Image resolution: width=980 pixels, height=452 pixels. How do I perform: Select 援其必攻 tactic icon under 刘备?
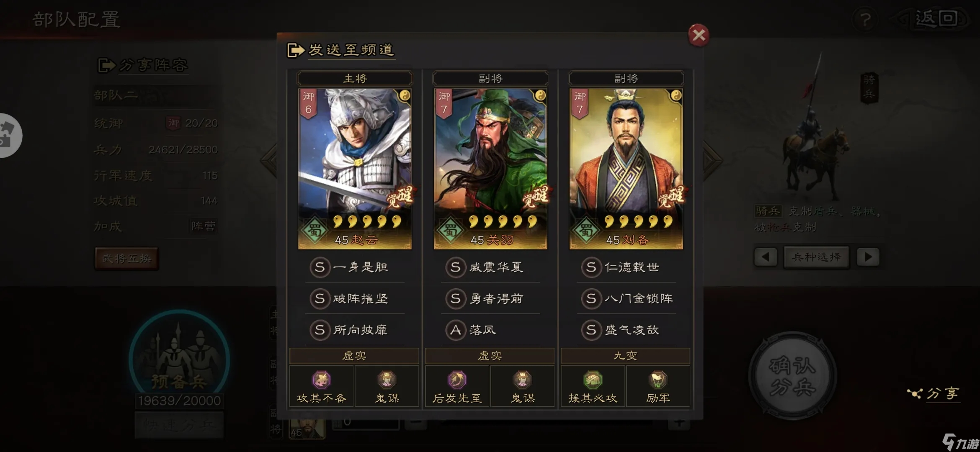click(x=593, y=380)
